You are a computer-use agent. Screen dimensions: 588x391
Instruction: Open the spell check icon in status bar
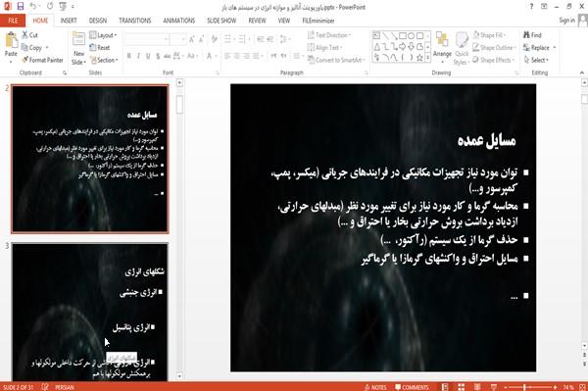pyautogui.click(x=45, y=387)
